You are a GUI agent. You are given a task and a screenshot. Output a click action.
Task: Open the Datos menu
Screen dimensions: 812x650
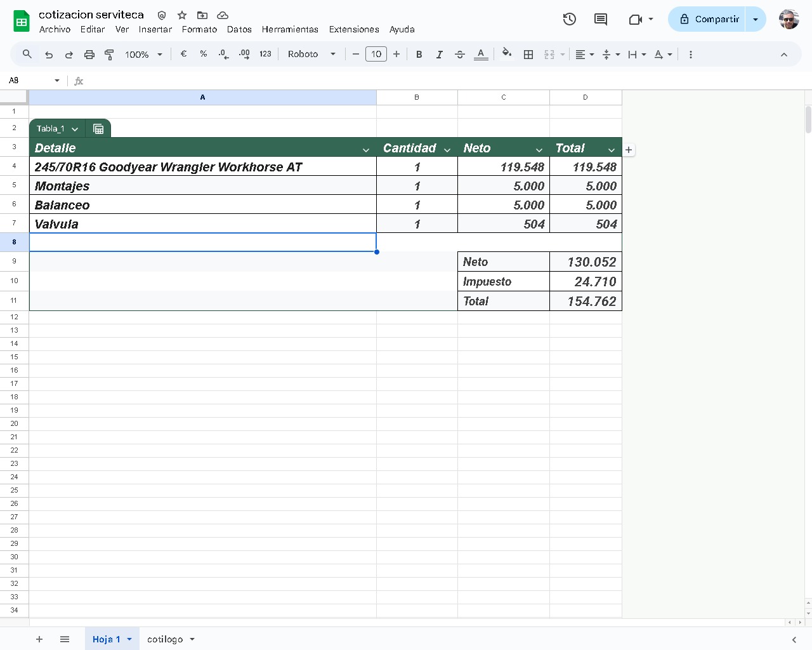pyautogui.click(x=239, y=29)
